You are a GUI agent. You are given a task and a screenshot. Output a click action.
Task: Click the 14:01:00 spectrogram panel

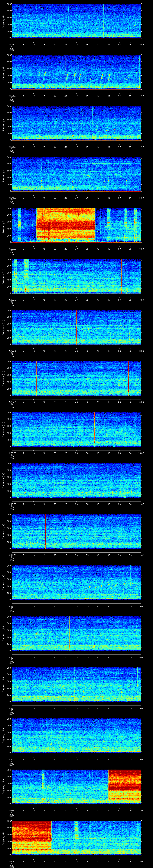[76, 21]
